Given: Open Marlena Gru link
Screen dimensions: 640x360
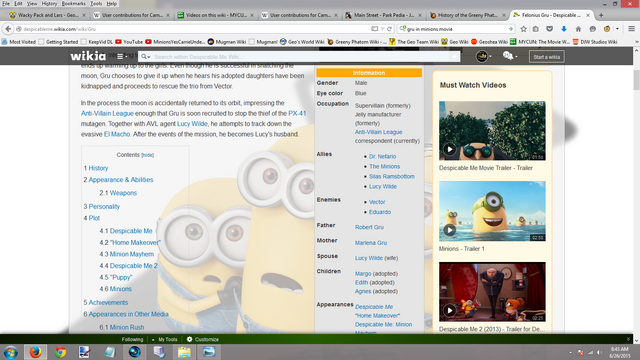Looking at the screenshot, I should coord(371,243).
